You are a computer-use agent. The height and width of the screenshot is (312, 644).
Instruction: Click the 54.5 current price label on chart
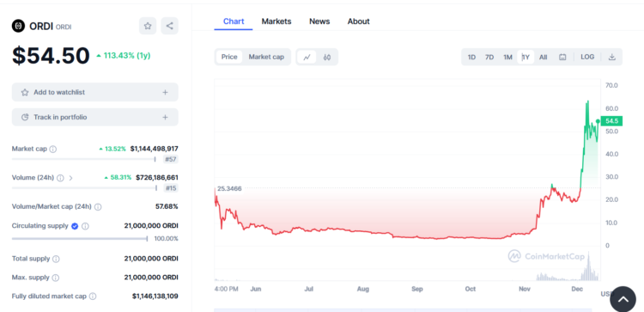click(x=611, y=121)
